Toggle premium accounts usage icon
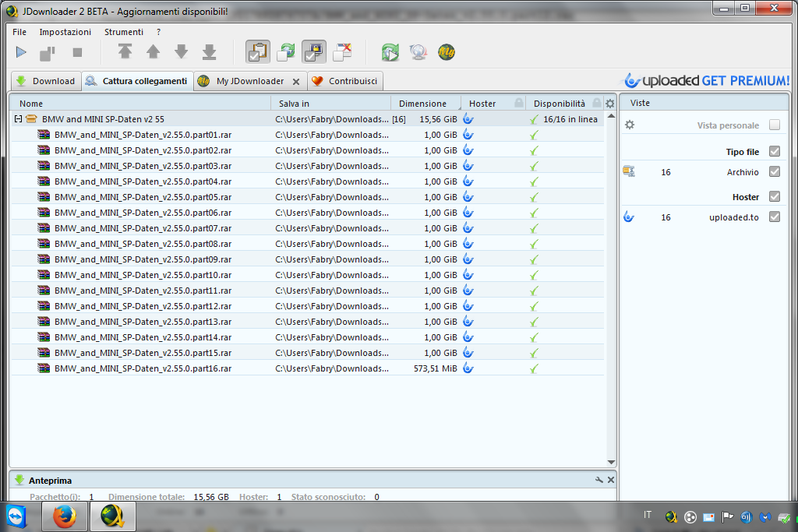 click(314, 52)
